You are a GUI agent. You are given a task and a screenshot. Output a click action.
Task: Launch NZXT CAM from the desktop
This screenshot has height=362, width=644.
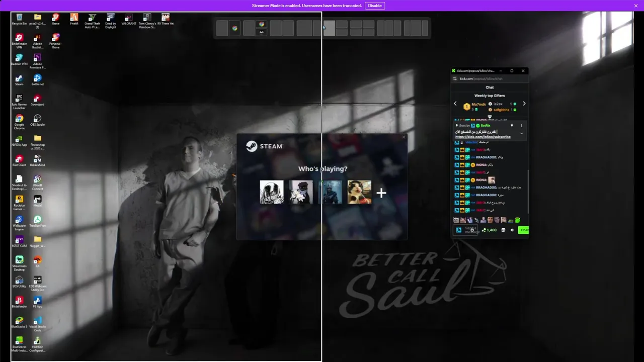tap(19, 241)
